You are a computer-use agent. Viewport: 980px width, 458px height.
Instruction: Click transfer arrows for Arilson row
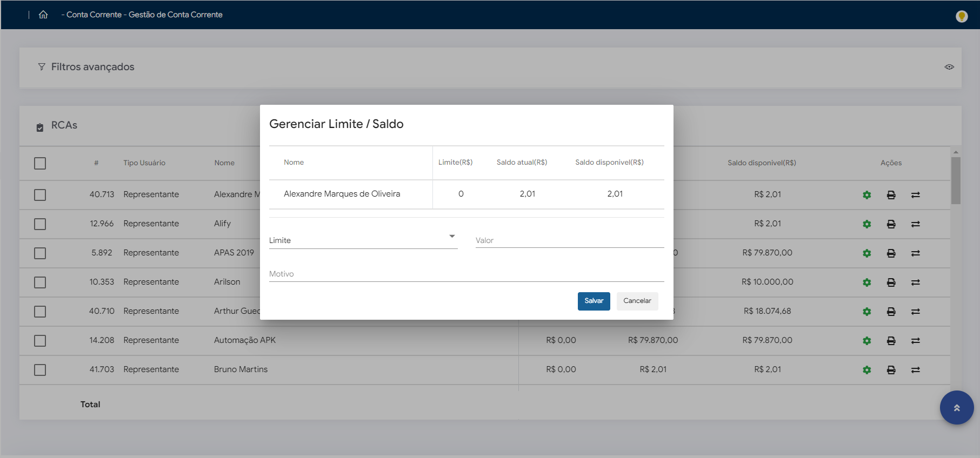pyautogui.click(x=915, y=282)
